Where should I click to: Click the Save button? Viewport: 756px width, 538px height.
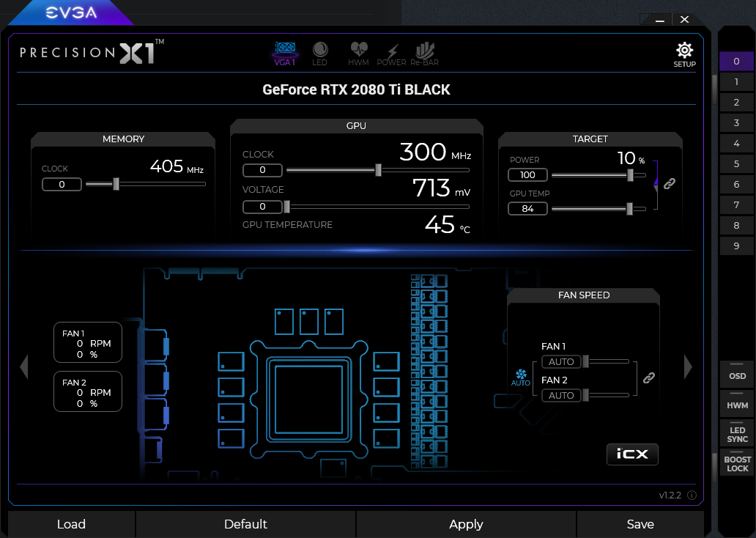[x=640, y=524]
